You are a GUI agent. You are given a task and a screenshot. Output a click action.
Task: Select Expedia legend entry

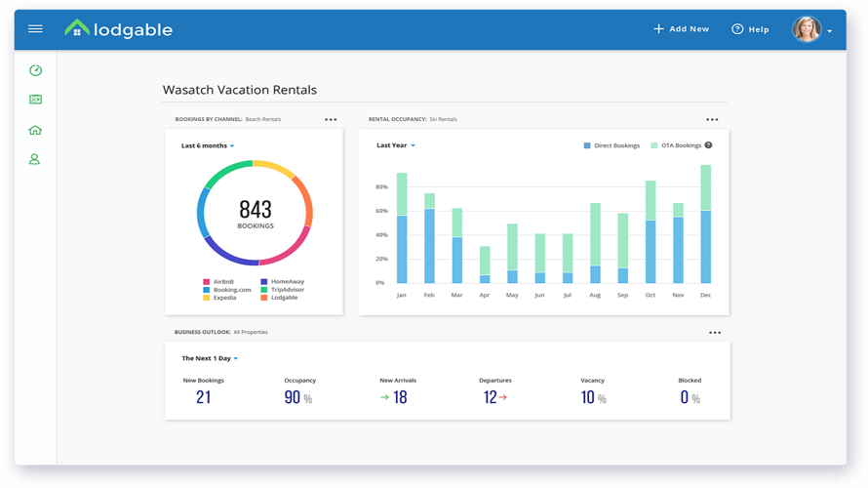(x=219, y=298)
